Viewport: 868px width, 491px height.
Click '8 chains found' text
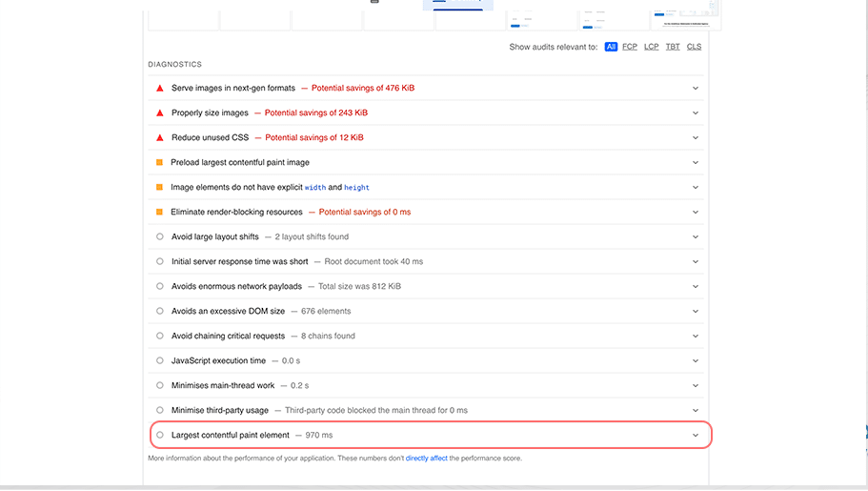(x=328, y=336)
